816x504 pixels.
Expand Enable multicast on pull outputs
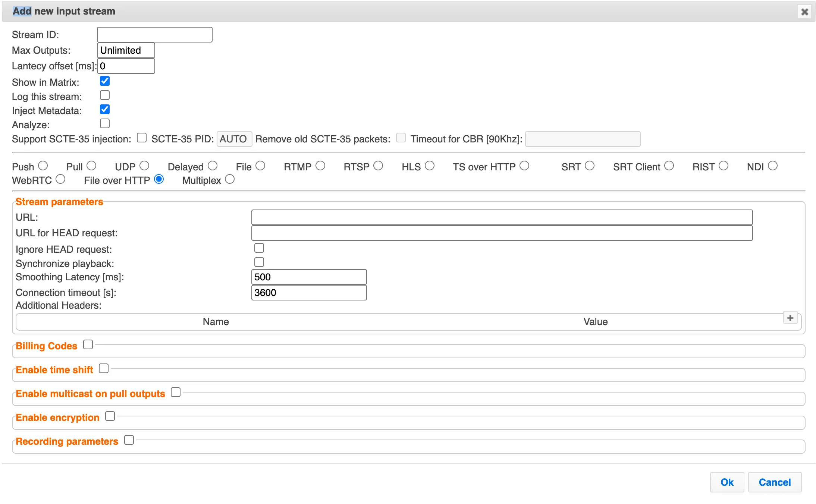tap(176, 392)
